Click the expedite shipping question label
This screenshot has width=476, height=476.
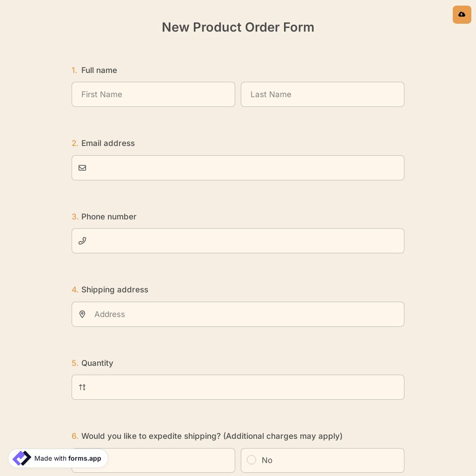211,436
